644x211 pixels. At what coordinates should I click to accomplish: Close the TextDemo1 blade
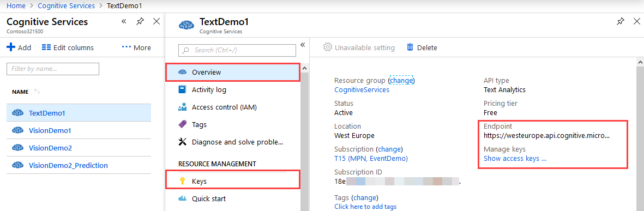coord(637,22)
